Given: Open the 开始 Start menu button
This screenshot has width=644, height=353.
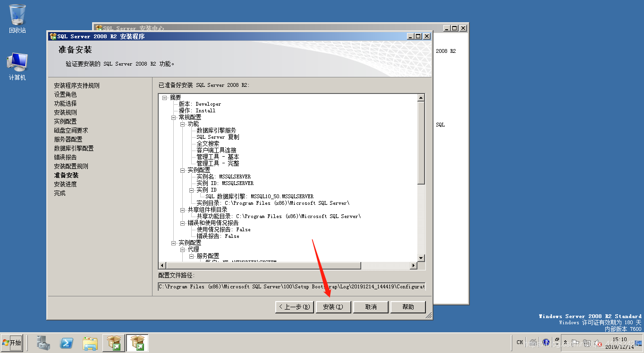Looking at the screenshot, I should point(12,343).
